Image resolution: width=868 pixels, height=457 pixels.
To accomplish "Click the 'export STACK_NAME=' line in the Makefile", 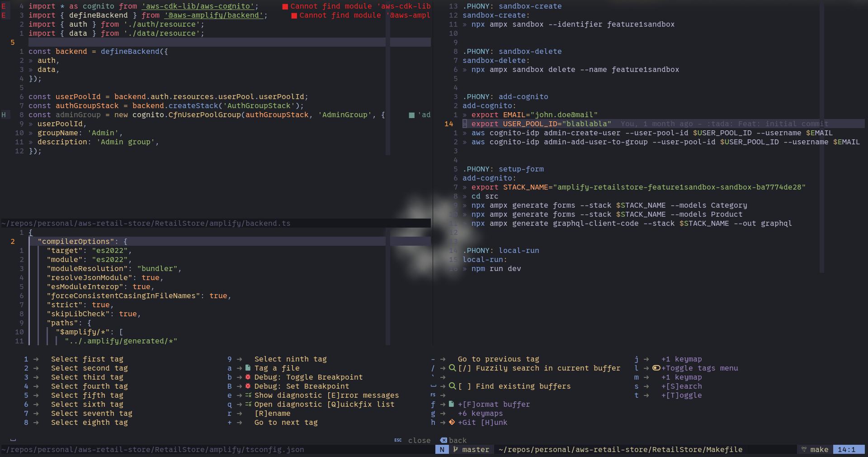I will [638, 187].
